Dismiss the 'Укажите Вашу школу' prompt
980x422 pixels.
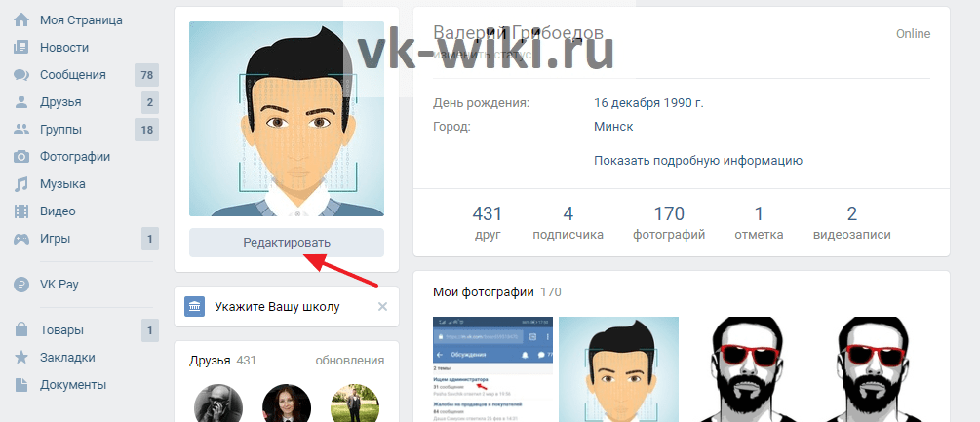coord(383,307)
